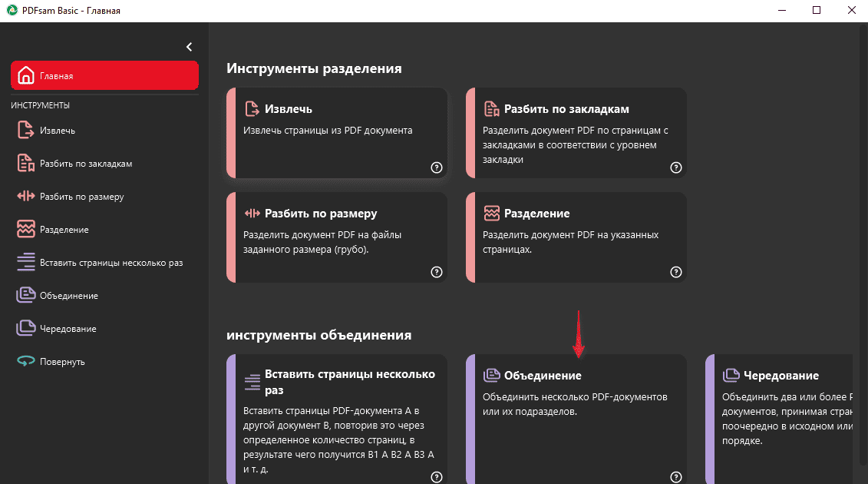The width and height of the screenshot is (868, 484).
Task: Click the Разбить по закладкам sidebar icon
Action: (26, 164)
